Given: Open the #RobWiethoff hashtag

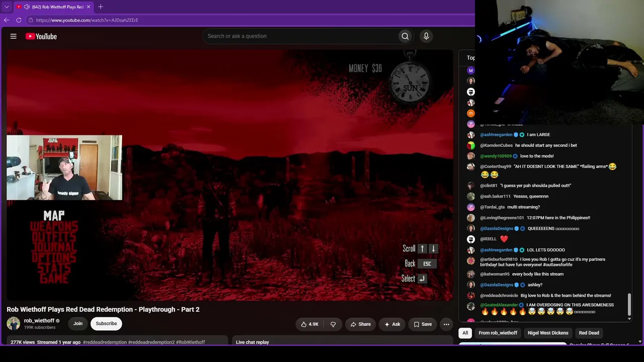Looking at the screenshot, I should [x=191, y=342].
